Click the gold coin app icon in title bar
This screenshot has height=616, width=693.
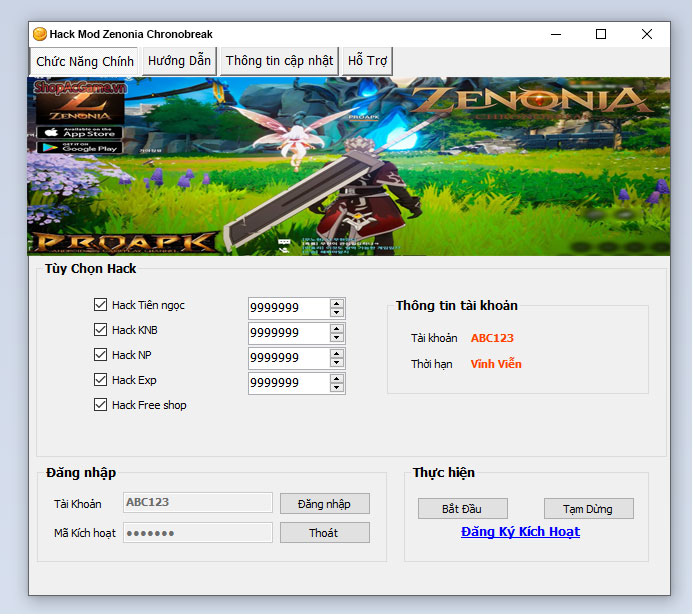pos(40,34)
